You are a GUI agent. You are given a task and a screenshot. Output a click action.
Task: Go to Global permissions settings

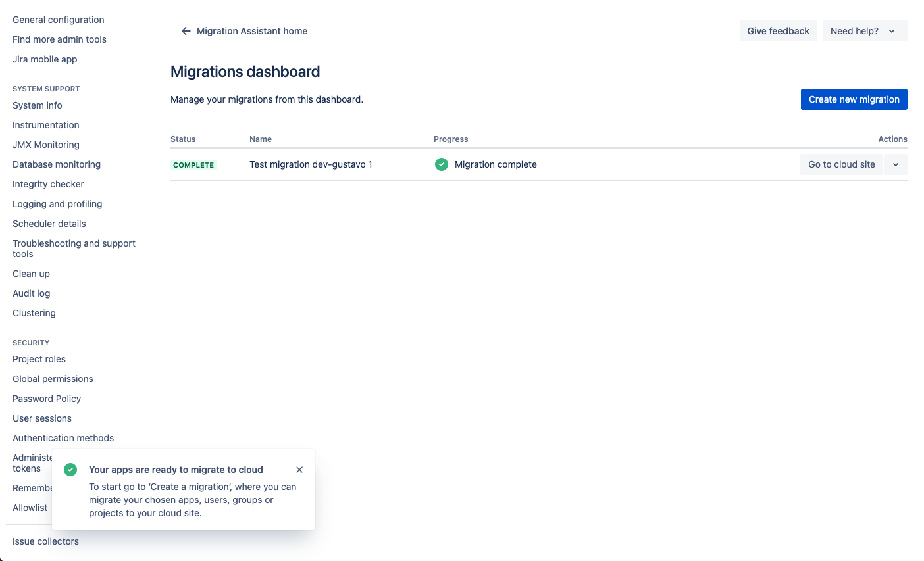(x=53, y=379)
